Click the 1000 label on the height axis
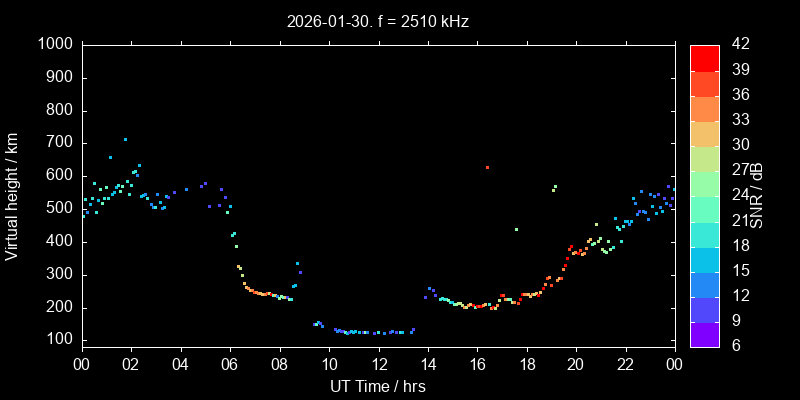 (x=55, y=45)
